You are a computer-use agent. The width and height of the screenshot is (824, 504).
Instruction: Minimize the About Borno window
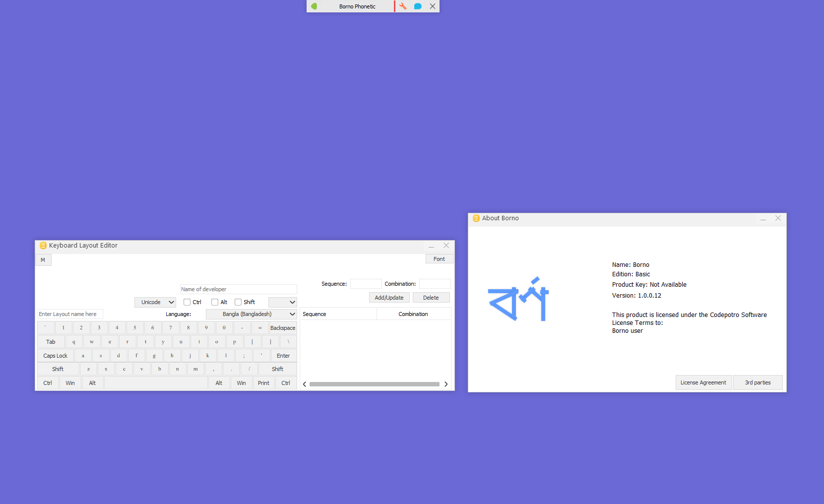point(763,218)
